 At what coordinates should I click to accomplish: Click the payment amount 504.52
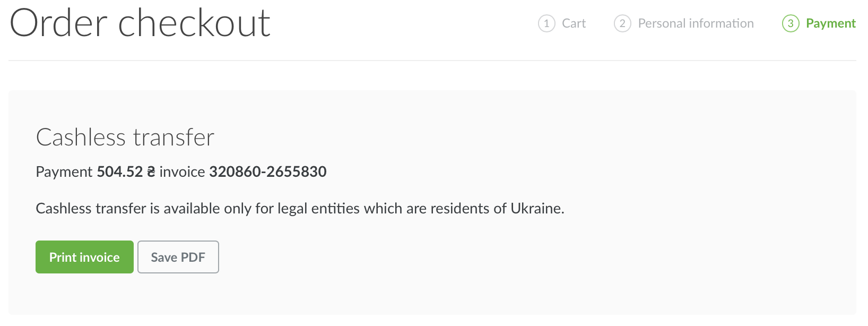coord(120,171)
